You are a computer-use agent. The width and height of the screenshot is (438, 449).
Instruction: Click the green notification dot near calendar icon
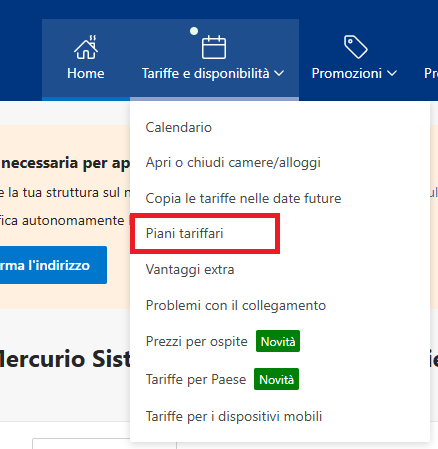tap(194, 31)
